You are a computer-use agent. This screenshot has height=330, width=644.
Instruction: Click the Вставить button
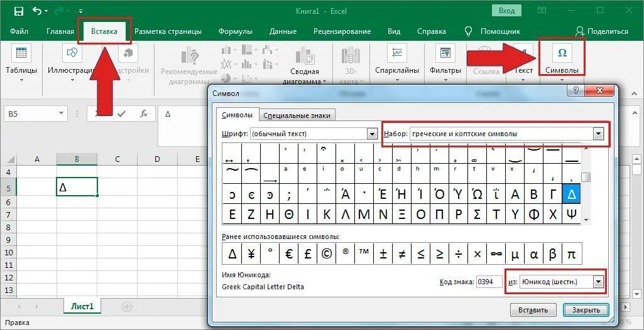(x=533, y=310)
